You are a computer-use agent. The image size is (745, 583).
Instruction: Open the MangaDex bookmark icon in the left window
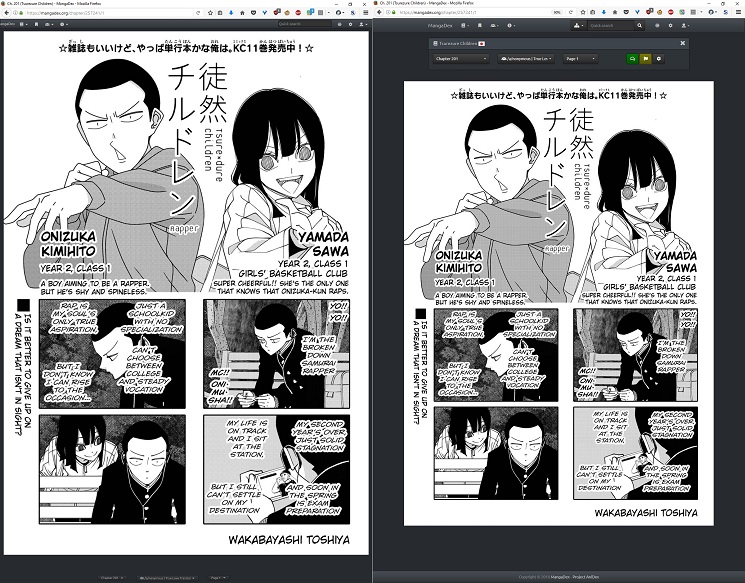click(37, 24)
